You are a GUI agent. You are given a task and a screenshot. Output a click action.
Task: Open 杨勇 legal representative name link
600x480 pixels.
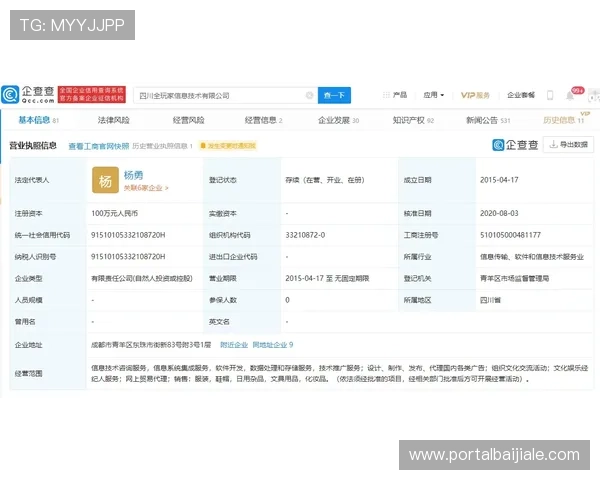click(133, 175)
